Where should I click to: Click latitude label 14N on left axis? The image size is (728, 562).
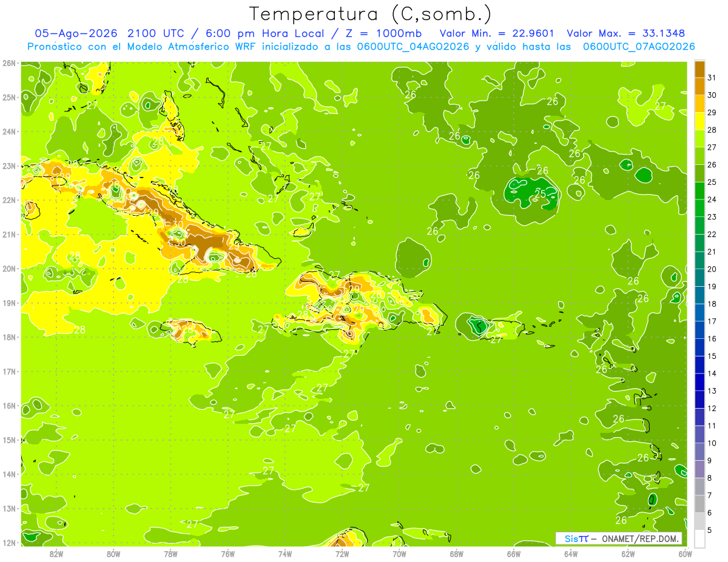click(x=8, y=474)
